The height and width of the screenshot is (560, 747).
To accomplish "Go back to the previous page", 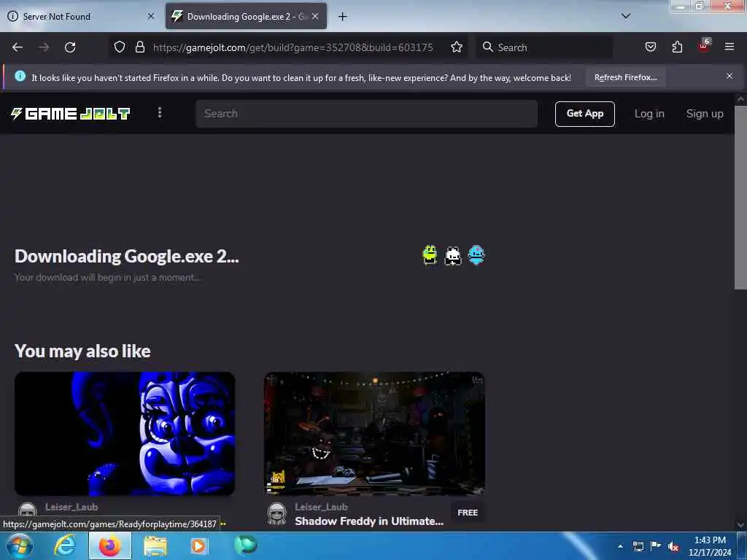I will click(x=18, y=47).
